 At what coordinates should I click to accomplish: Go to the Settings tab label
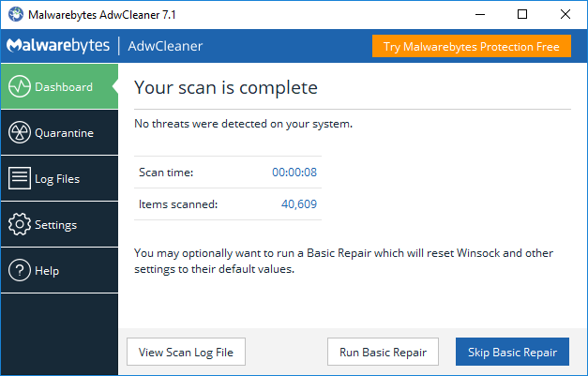point(56,225)
